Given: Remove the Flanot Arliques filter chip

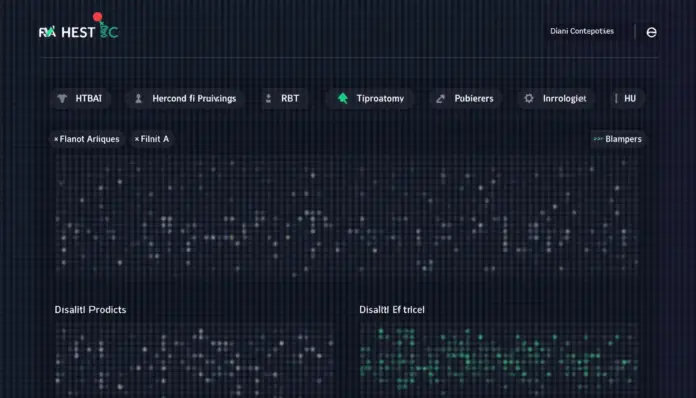Looking at the screenshot, I should click(x=56, y=139).
